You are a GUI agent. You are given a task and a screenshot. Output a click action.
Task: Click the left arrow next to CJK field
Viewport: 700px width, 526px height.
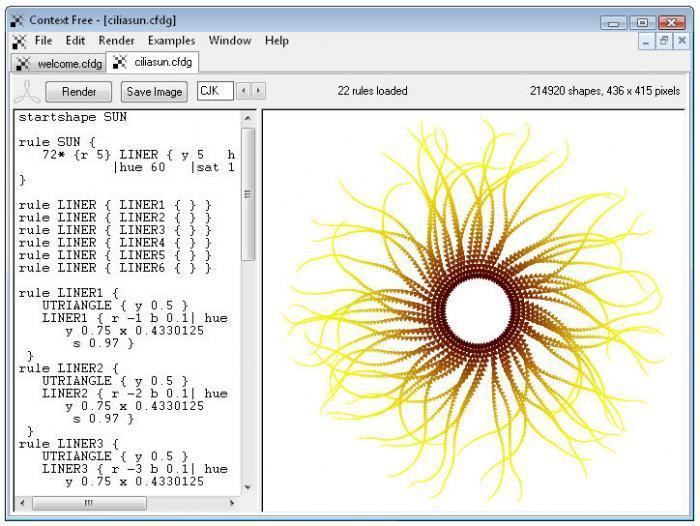243,91
